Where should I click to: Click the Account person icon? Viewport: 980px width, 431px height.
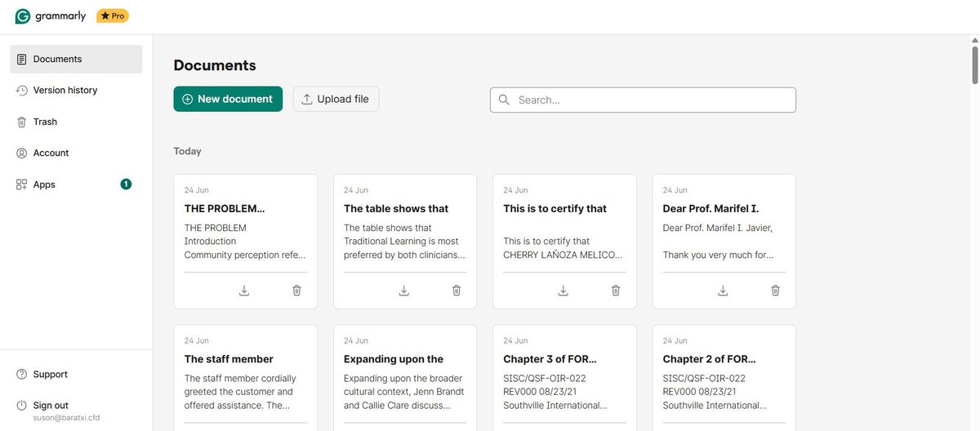click(21, 153)
